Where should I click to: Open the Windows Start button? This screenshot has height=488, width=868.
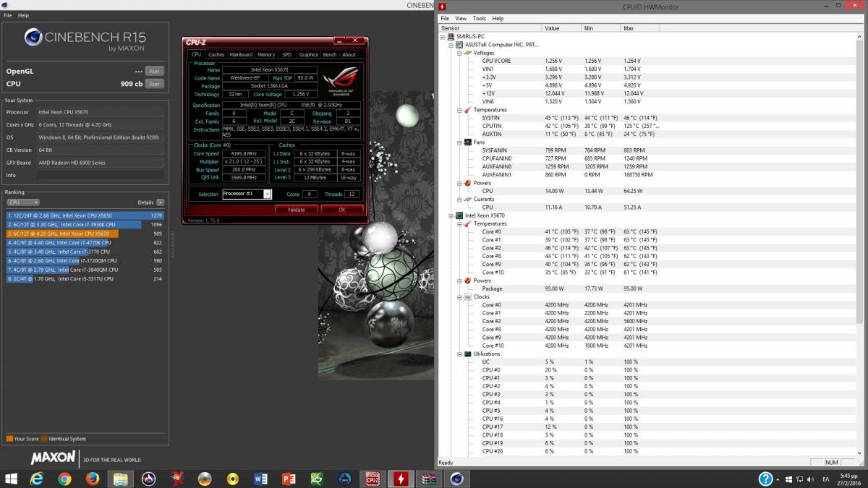(x=12, y=479)
